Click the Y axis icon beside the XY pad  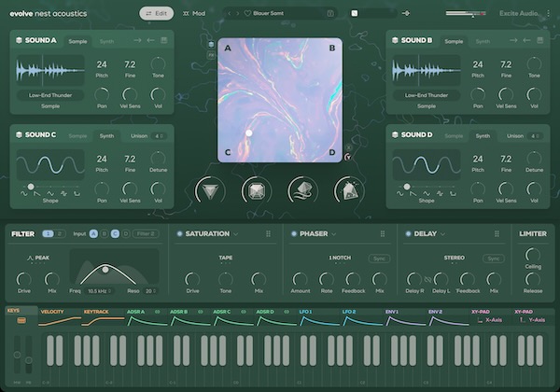click(348, 157)
